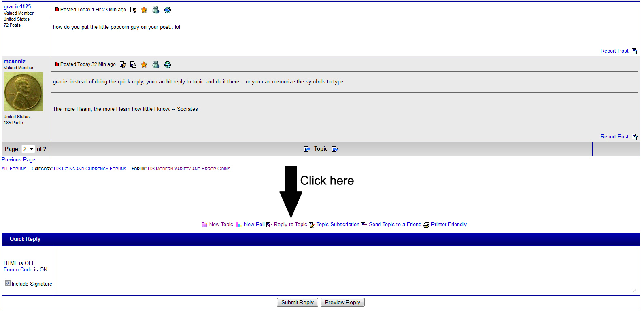Go to next topic arrow icon

coord(335,149)
